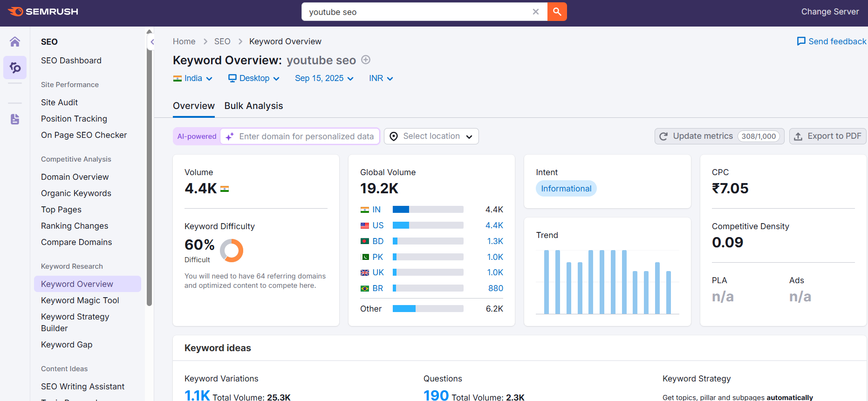Screen dimensions: 868x401
Task: Open Keyword Strategy Builder in sidebar
Action: (75, 322)
